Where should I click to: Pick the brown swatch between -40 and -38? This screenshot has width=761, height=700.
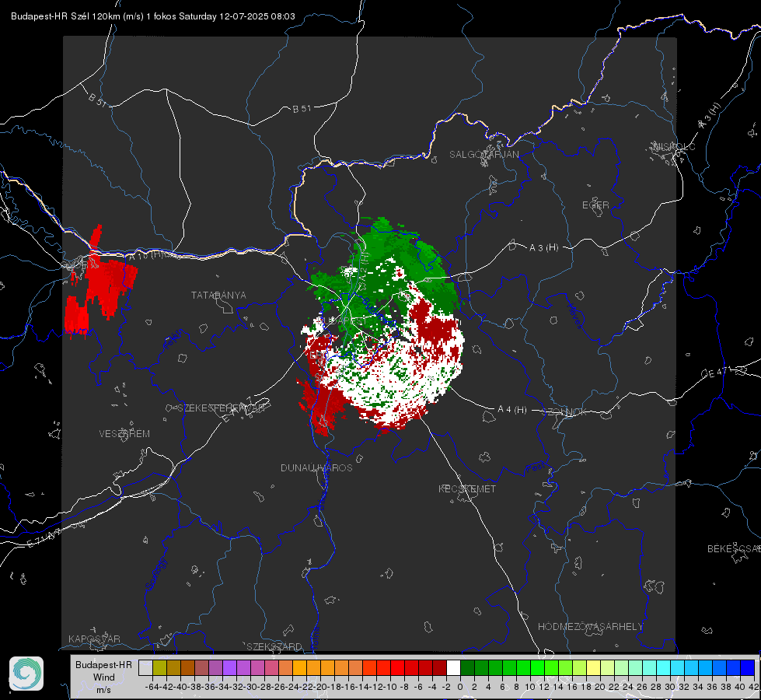188,667
